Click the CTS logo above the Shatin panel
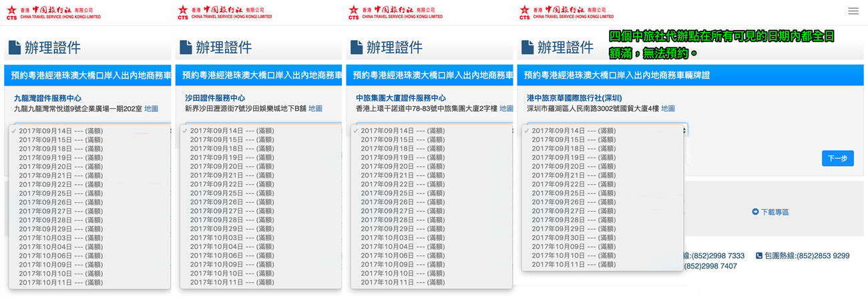This screenshot has width=868, height=297. (x=225, y=12)
